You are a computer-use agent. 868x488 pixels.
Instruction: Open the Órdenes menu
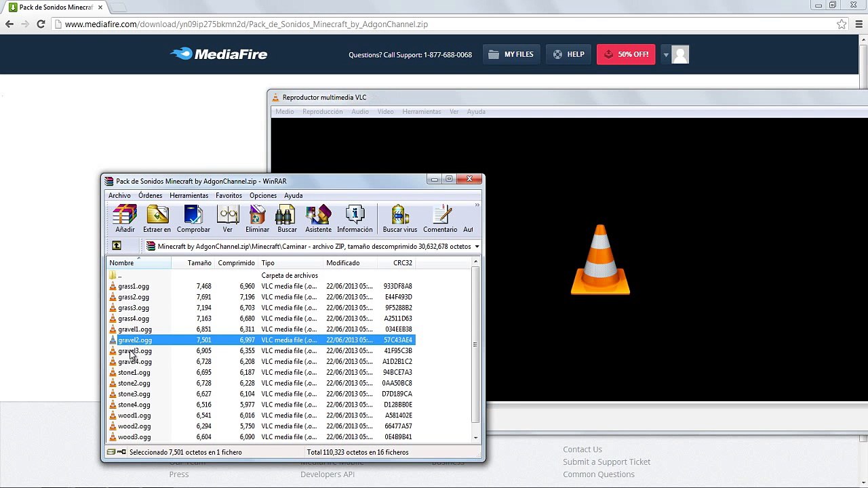[x=151, y=195]
